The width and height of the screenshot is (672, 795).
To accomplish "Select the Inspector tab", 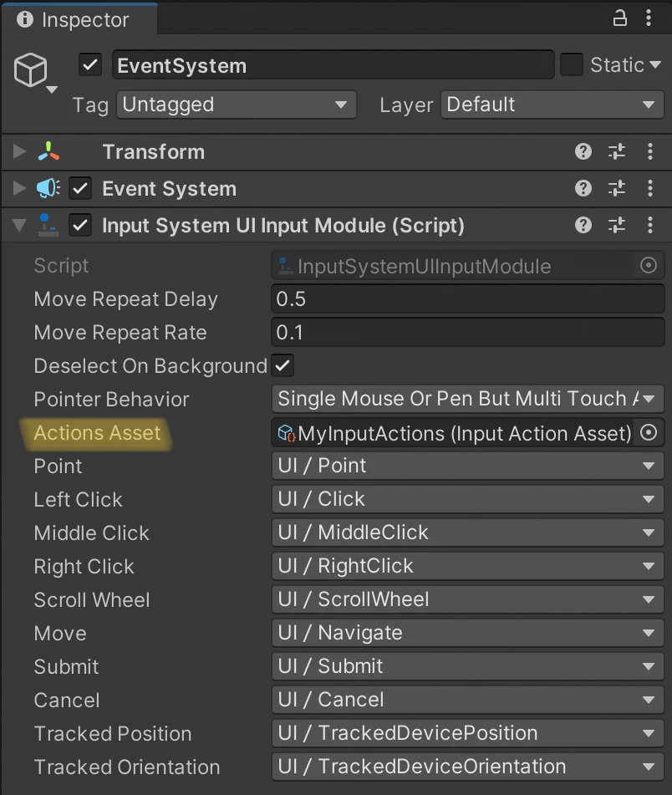I will point(78,19).
